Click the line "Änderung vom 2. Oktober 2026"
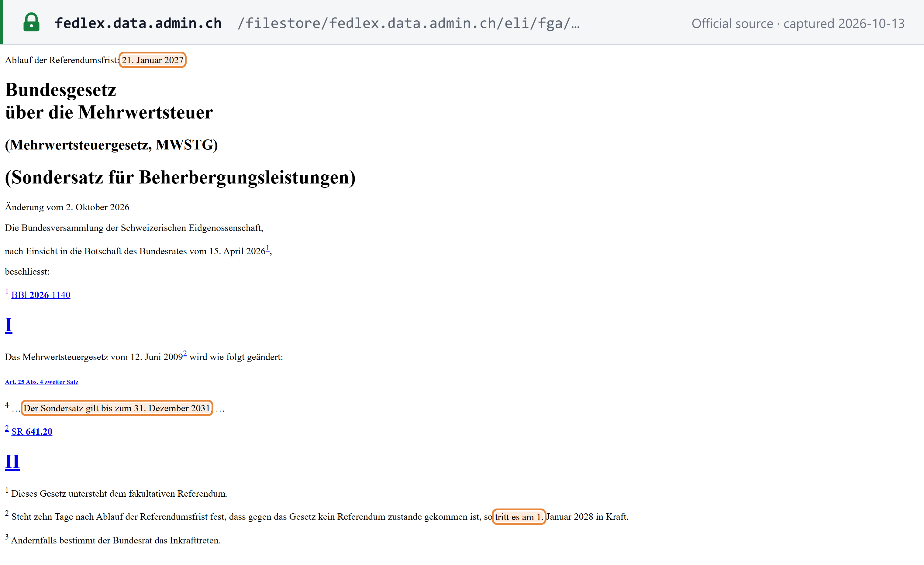The image size is (924, 565). 67,207
